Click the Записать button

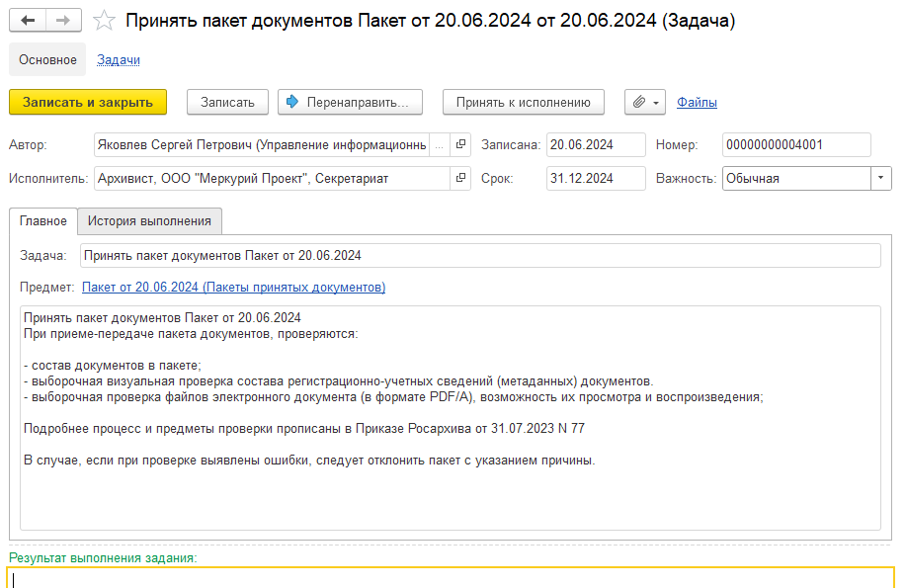[227, 103]
